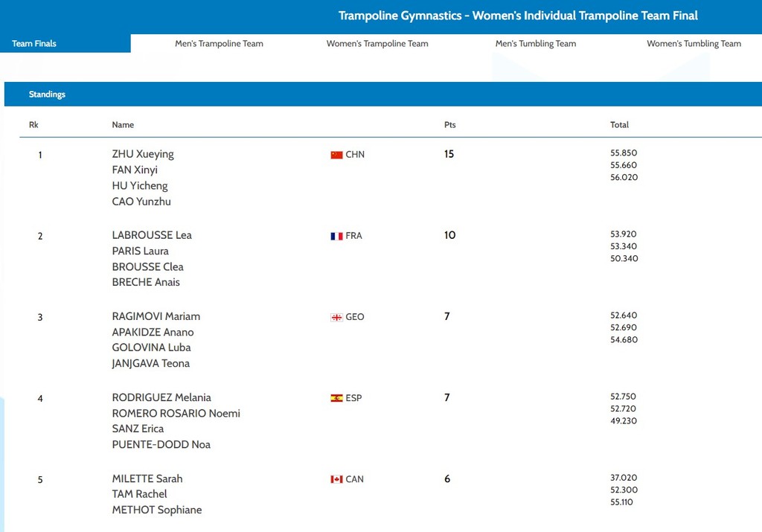762x532 pixels.
Task: Click the Spain flag icon
Action: [336, 398]
